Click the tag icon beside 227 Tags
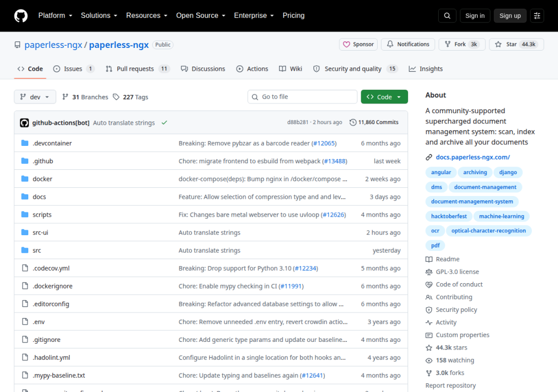The height and width of the screenshot is (392, 558). 116,97
